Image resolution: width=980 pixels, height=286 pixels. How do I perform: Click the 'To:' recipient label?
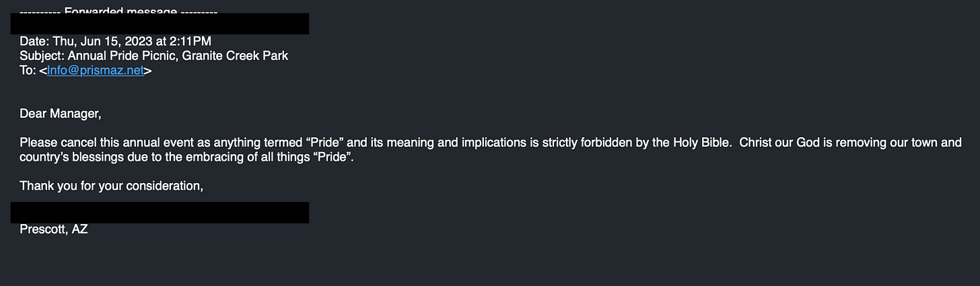tap(28, 71)
